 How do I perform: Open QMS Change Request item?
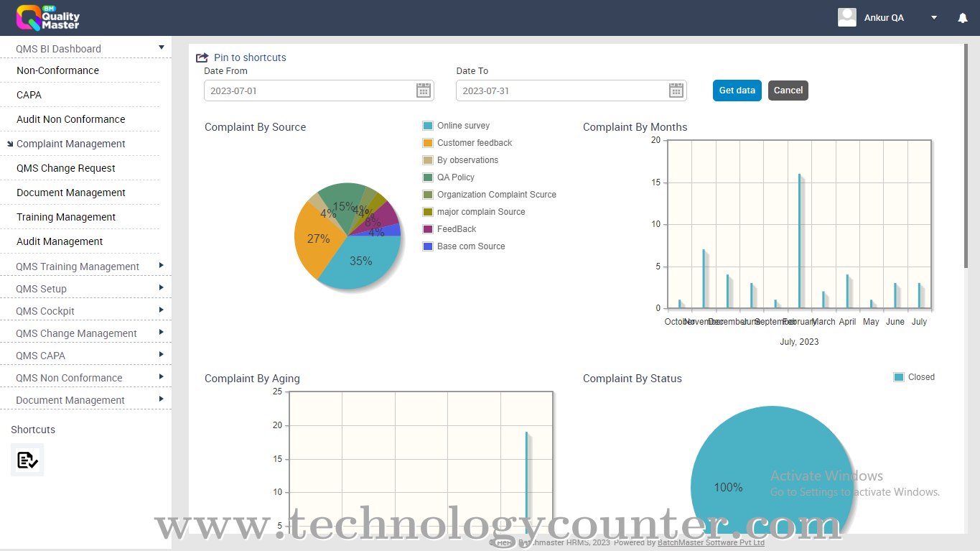click(x=66, y=168)
